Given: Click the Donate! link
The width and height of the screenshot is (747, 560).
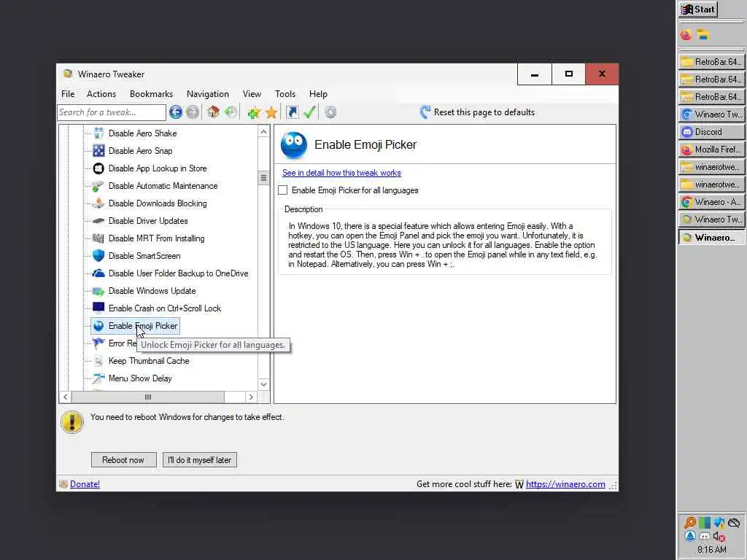Looking at the screenshot, I should click(85, 484).
